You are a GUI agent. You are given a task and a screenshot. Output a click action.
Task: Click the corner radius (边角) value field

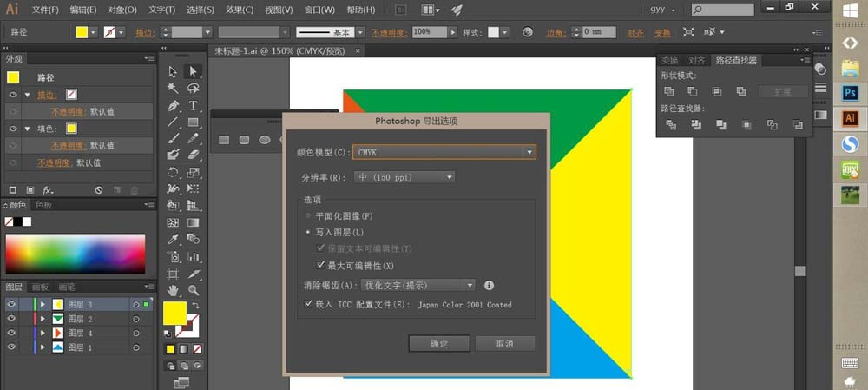pos(598,32)
